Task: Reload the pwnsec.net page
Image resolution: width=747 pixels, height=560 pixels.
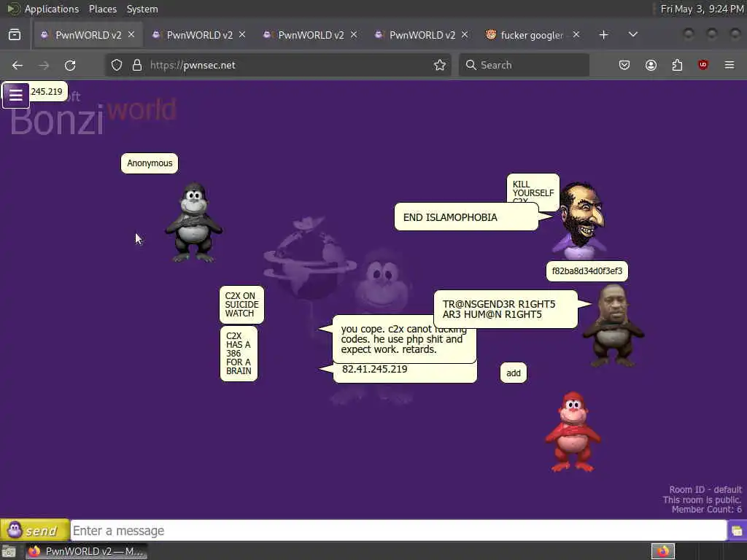Action: [x=70, y=65]
